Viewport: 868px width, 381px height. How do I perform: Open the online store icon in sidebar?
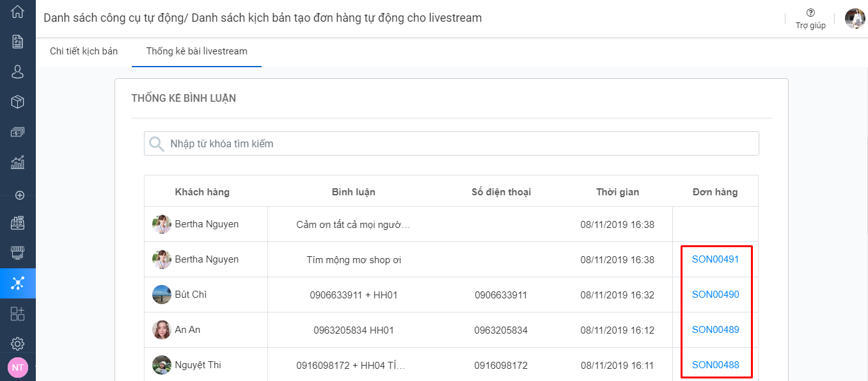[18, 253]
